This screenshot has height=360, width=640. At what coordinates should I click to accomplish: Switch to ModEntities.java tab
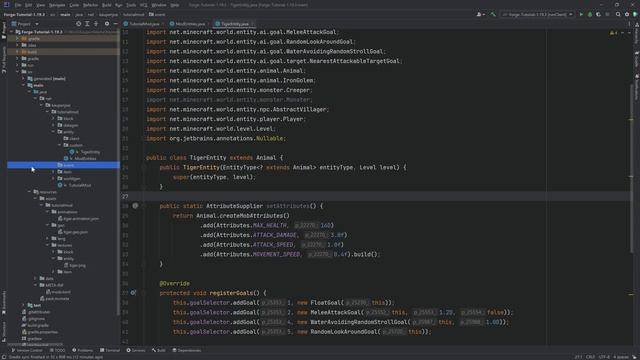click(x=190, y=24)
